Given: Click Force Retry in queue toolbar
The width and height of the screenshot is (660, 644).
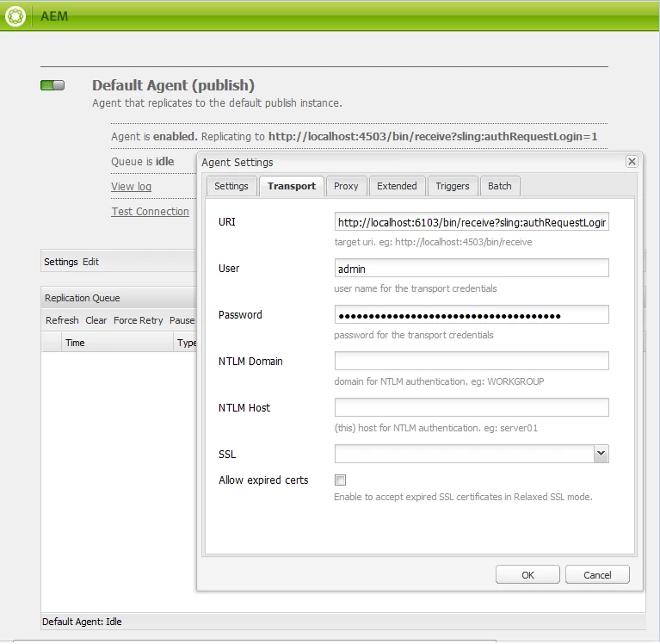Looking at the screenshot, I should [x=138, y=320].
